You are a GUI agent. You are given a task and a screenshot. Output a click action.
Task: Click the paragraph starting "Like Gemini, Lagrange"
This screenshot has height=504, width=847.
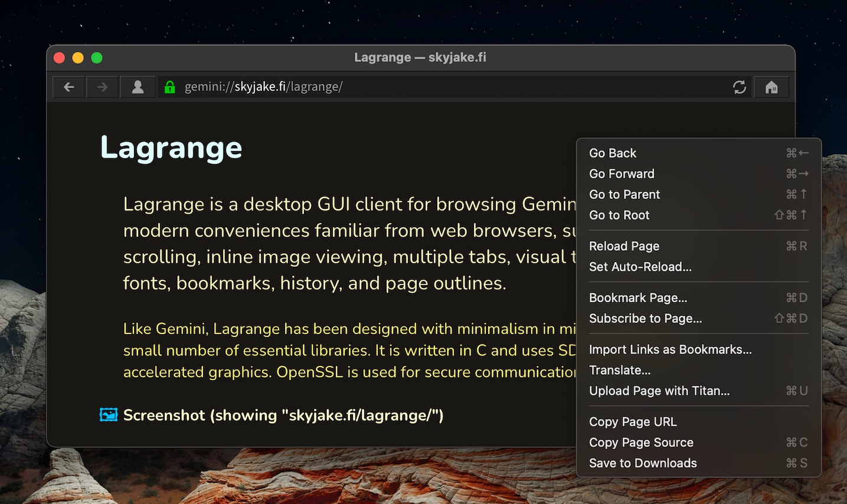point(349,351)
